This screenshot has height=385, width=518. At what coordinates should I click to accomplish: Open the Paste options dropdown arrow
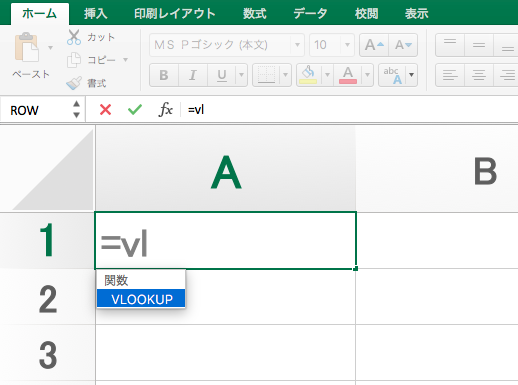tap(51, 48)
